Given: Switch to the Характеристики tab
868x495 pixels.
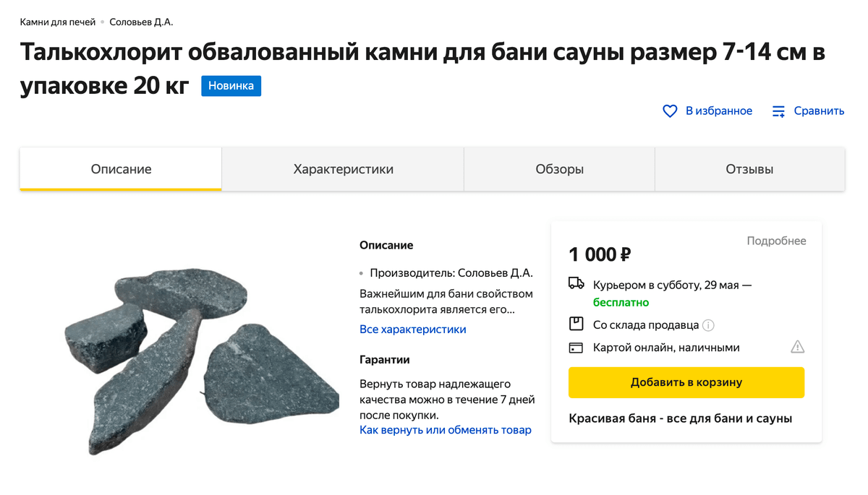Looking at the screenshot, I should tap(342, 168).
